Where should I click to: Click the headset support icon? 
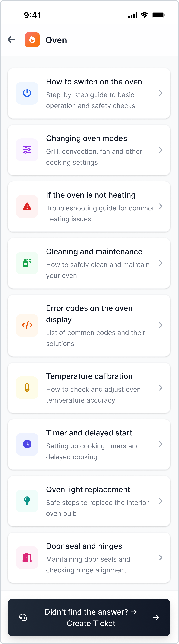click(23, 617)
